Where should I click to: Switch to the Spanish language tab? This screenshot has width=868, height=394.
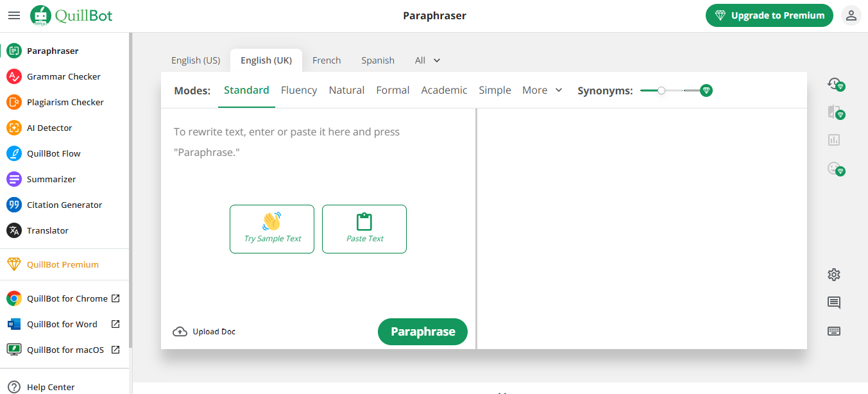[378, 60]
